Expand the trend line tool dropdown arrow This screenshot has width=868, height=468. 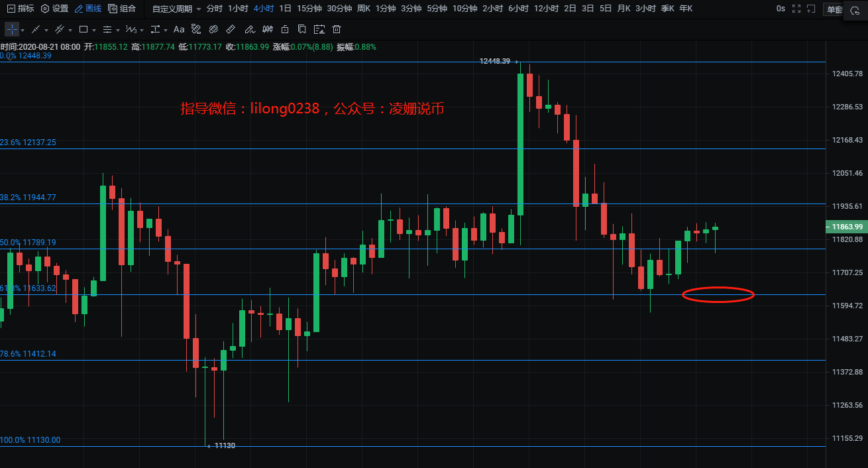tap(46, 30)
